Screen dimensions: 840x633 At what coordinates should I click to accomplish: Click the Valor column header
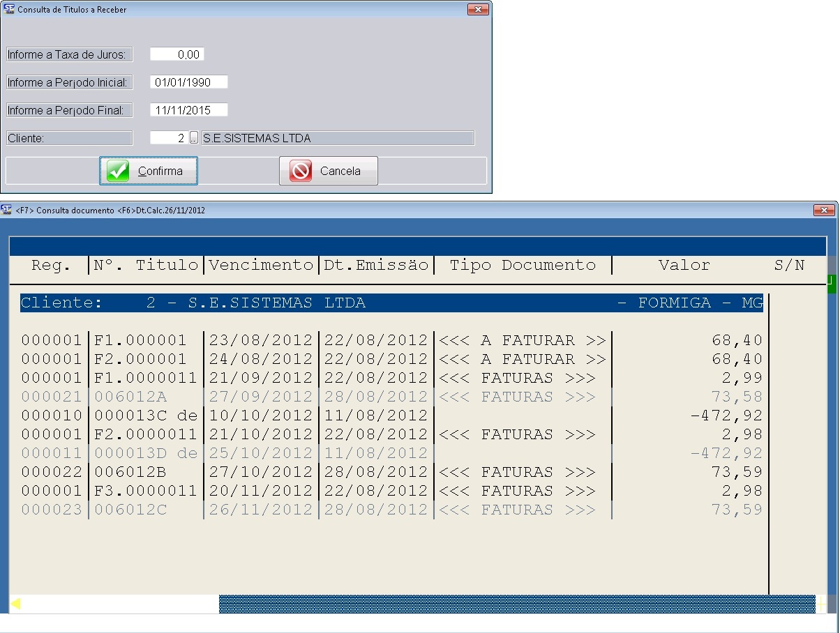pyautogui.click(x=684, y=266)
